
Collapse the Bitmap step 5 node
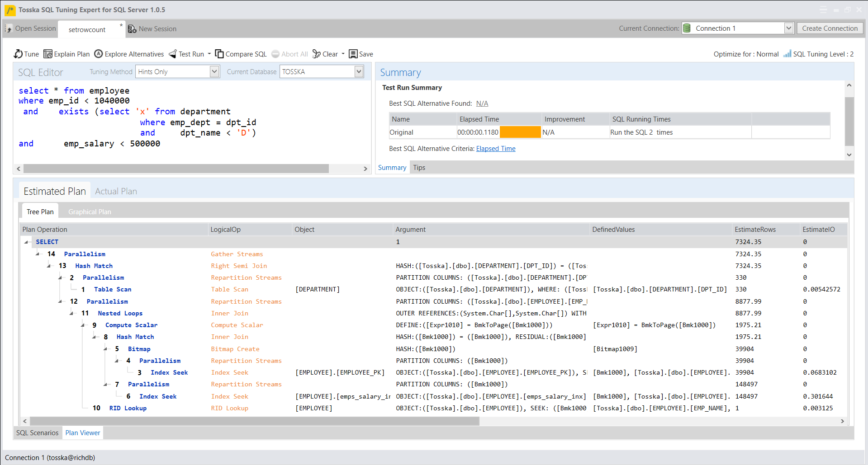[x=106, y=348]
